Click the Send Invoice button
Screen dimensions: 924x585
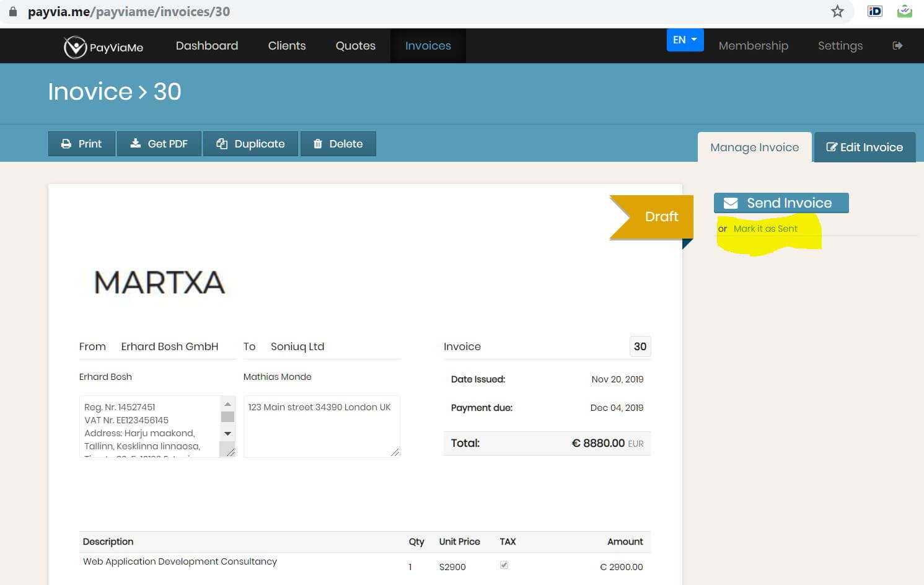point(781,203)
